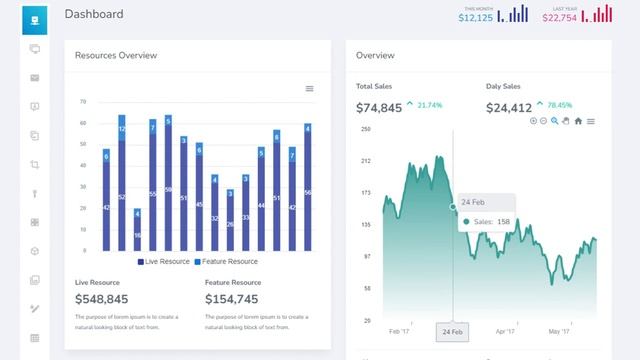Click the bar segment labeled 59
The height and width of the screenshot is (360, 640).
point(168,188)
